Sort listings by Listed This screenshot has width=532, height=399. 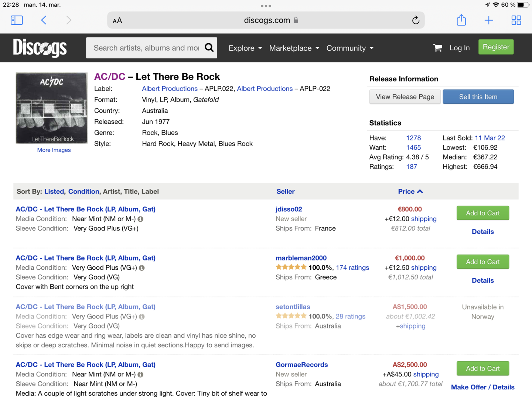(x=54, y=191)
